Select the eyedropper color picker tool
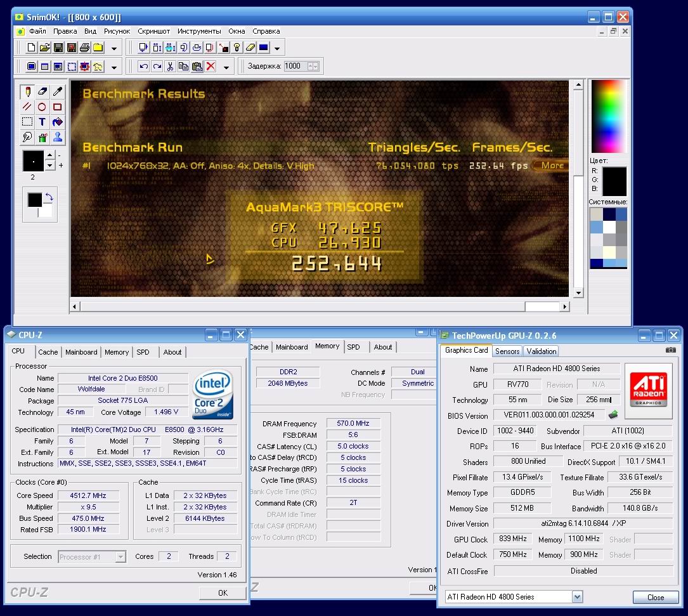The width and height of the screenshot is (688, 616). pyautogui.click(x=58, y=92)
